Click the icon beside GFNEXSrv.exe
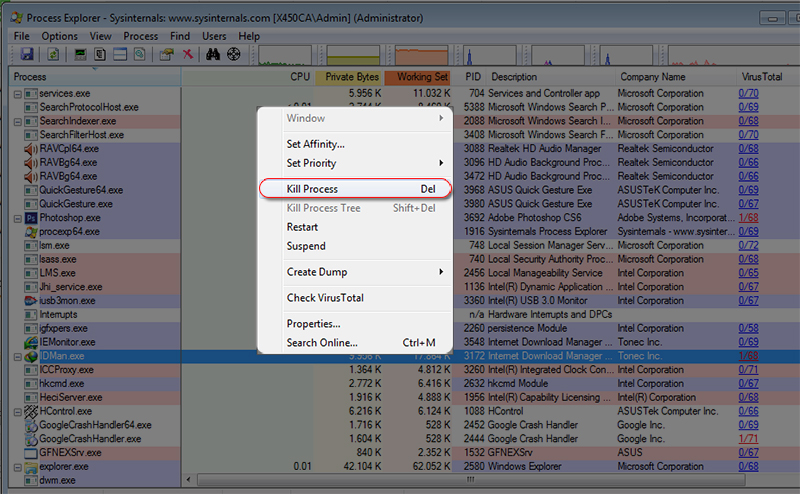The image size is (800, 494). 31,453
